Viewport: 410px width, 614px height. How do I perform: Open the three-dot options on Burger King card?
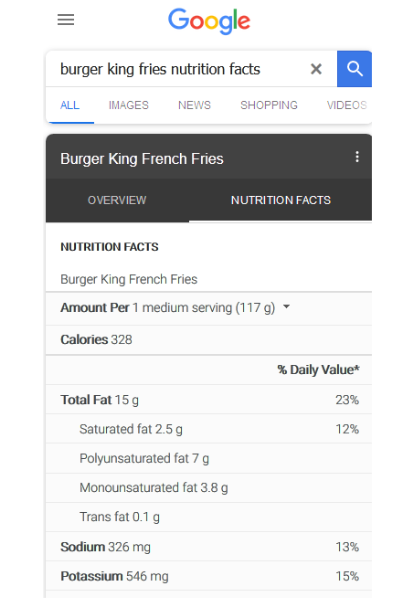[x=357, y=157]
